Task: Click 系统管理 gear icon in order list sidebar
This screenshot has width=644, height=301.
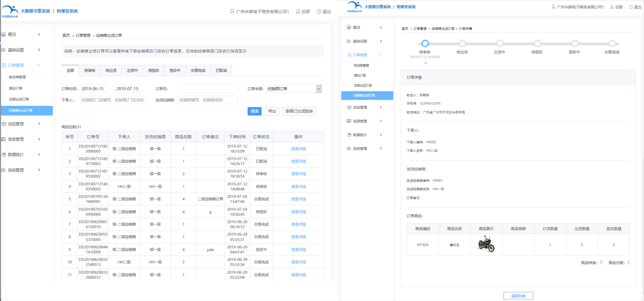Action: [x=3, y=170]
